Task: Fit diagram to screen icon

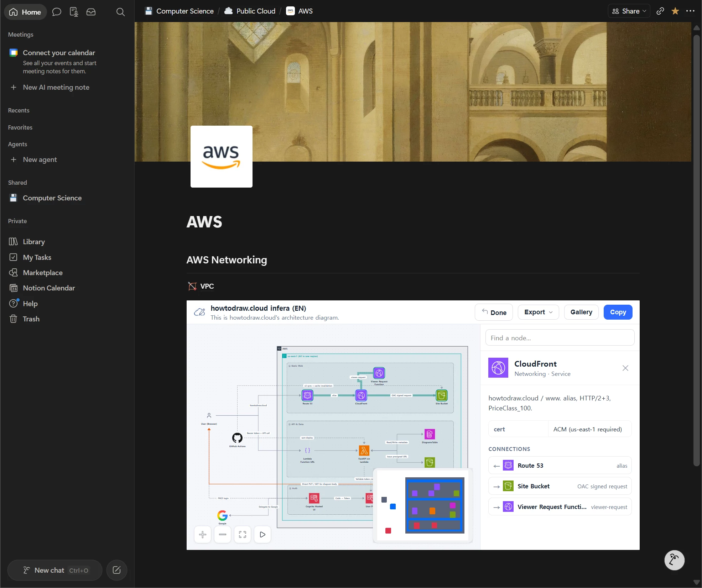Action: point(243,535)
